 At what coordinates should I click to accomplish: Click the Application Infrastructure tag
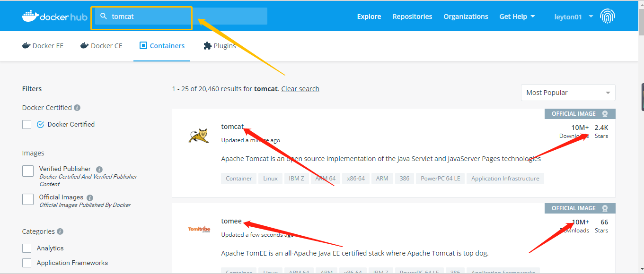pos(505,179)
